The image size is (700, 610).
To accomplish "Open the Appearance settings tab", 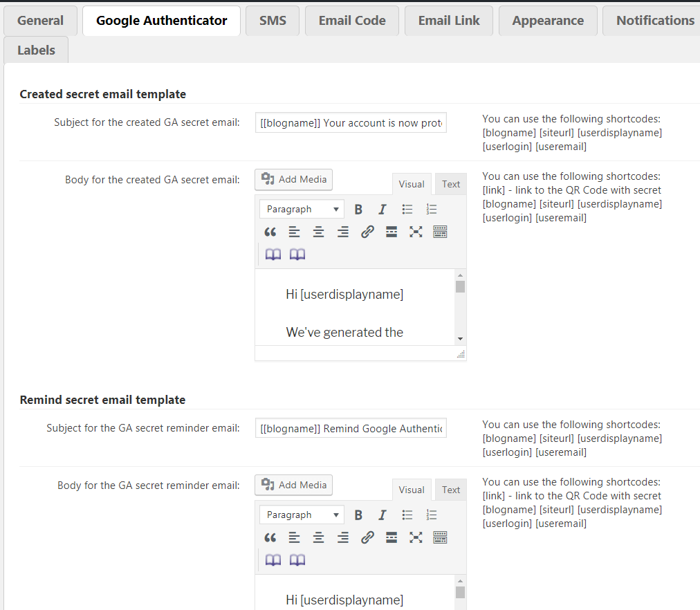I will pos(548,21).
